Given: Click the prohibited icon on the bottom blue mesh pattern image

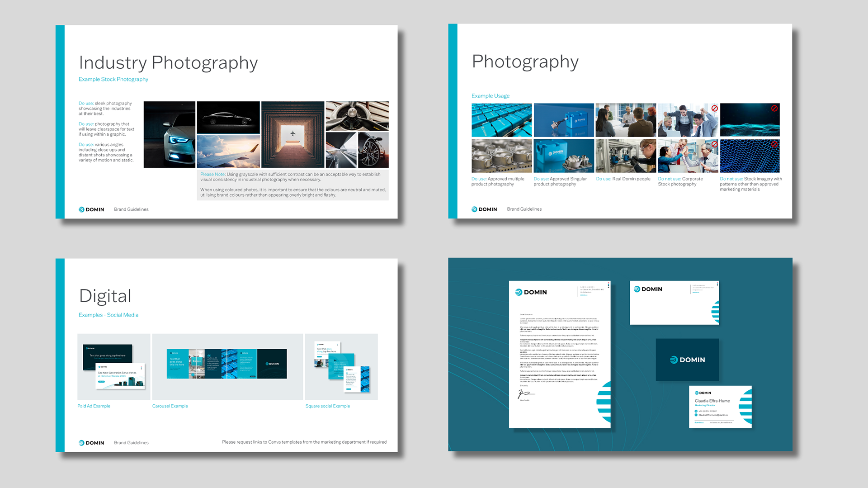Looking at the screenshot, I should point(774,144).
